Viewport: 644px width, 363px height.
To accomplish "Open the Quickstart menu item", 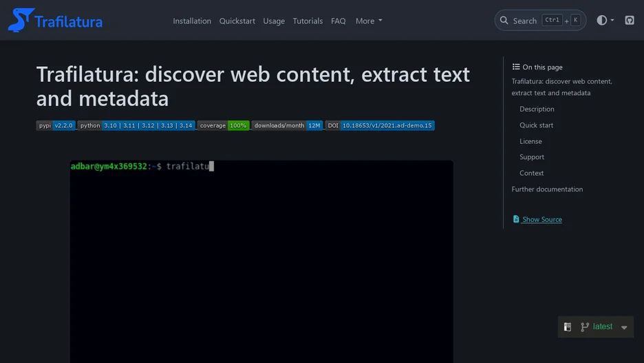I will [x=237, y=21].
